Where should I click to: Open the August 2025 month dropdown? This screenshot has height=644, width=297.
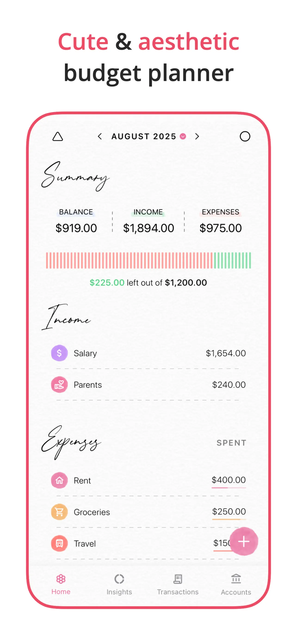[x=148, y=136]
